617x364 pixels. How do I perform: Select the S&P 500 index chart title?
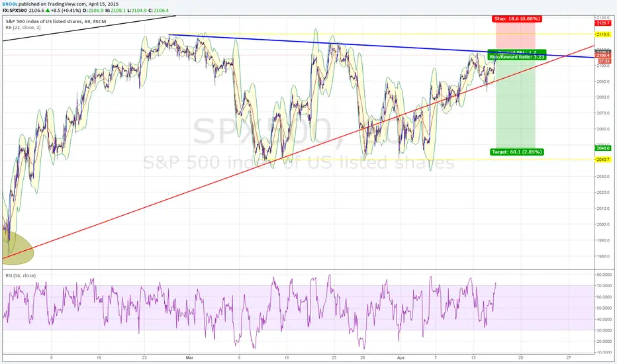coord(56,21)
